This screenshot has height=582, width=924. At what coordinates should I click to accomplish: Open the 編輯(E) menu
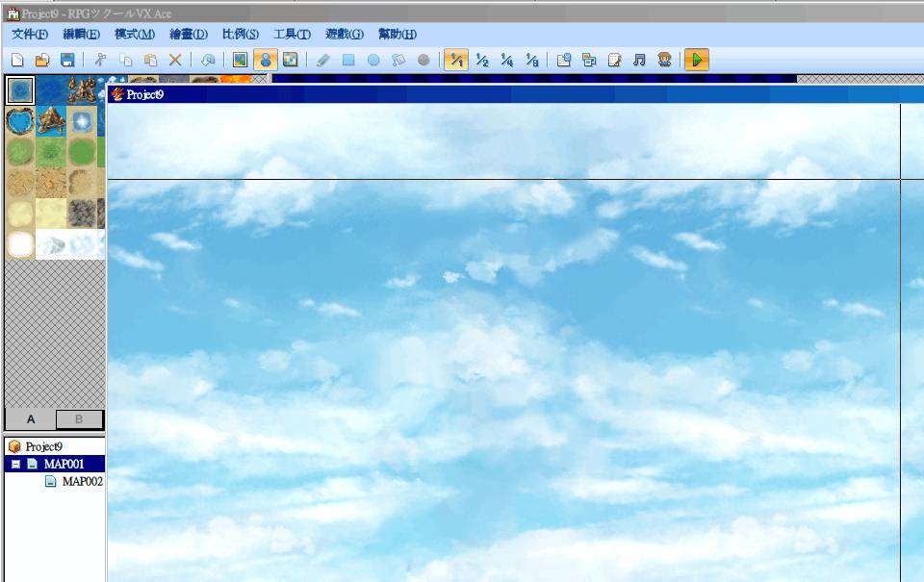pos(81,35)
